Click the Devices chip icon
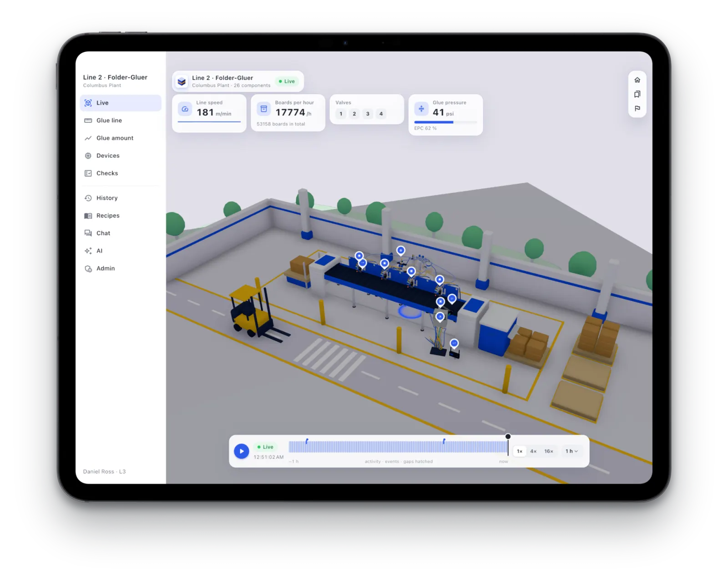The width and height of the screenshot is (728, 581). [x=88, y=155]
